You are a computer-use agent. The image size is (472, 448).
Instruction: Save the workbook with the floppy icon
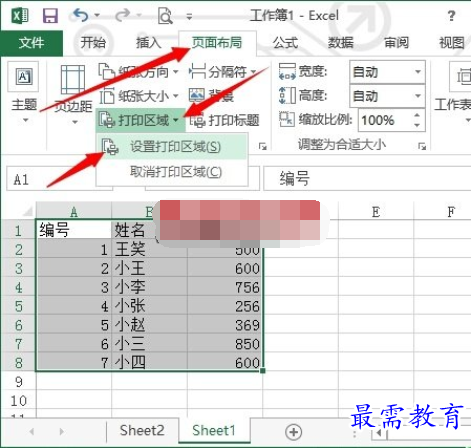(50, 15)
